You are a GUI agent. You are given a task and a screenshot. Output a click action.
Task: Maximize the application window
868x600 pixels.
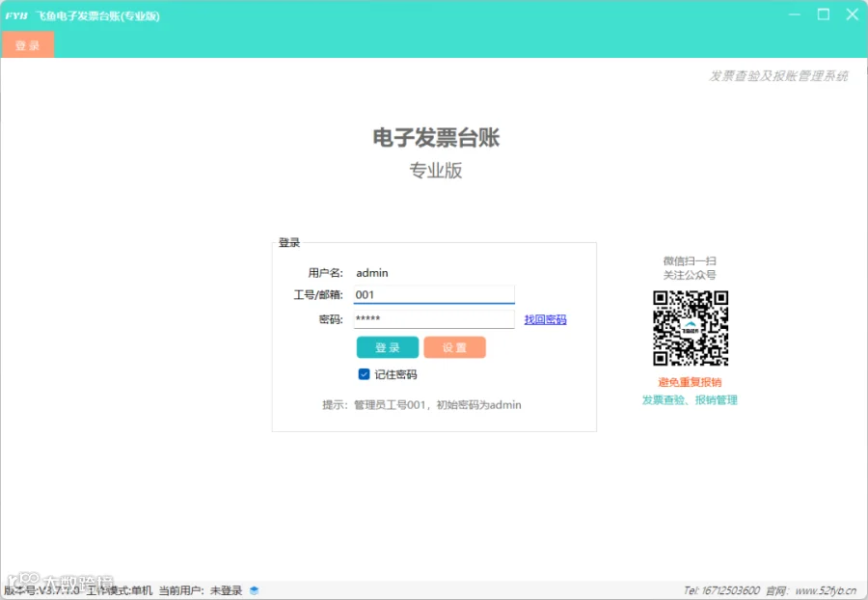(824, 14)
